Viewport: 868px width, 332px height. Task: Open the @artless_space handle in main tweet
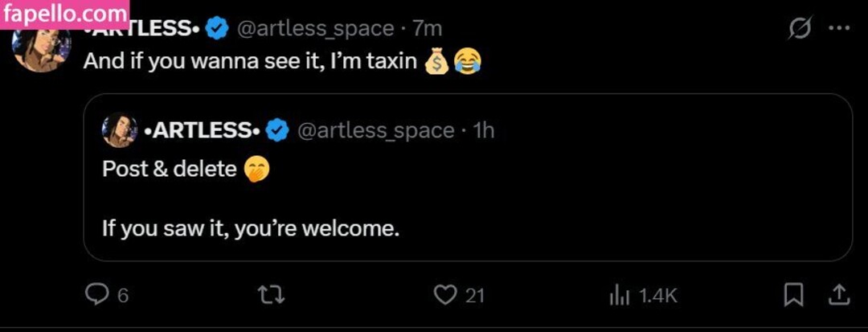pos(313,28)
